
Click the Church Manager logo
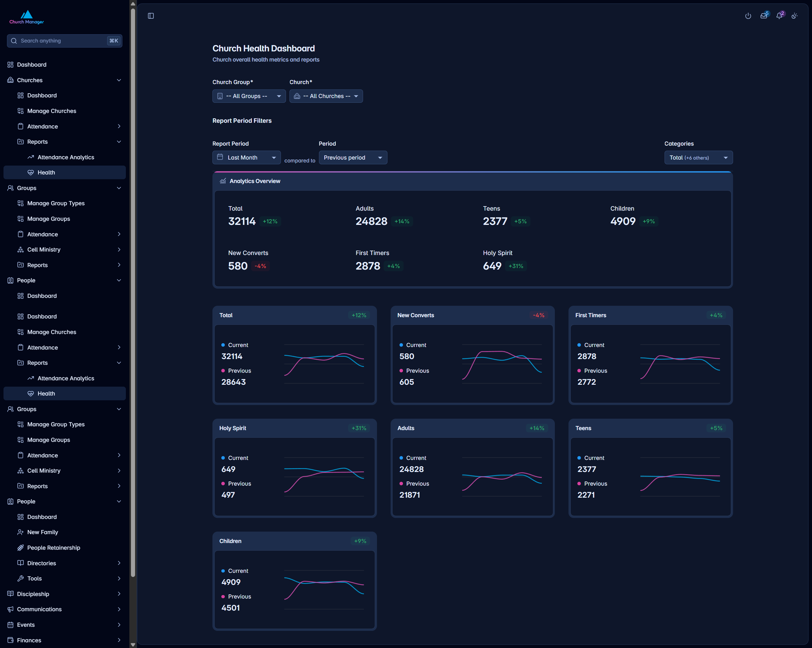point(26,17)
